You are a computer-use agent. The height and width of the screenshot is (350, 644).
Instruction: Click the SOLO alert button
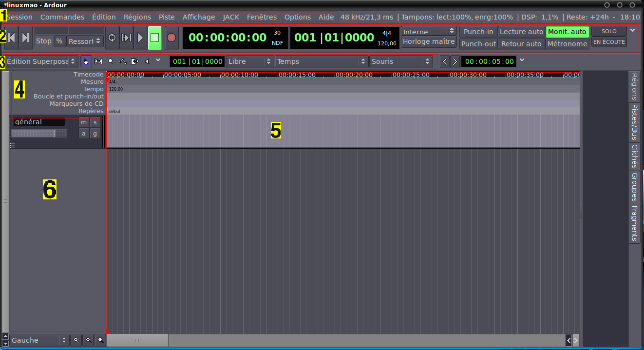pyautogui.click(x=609, y=31)
